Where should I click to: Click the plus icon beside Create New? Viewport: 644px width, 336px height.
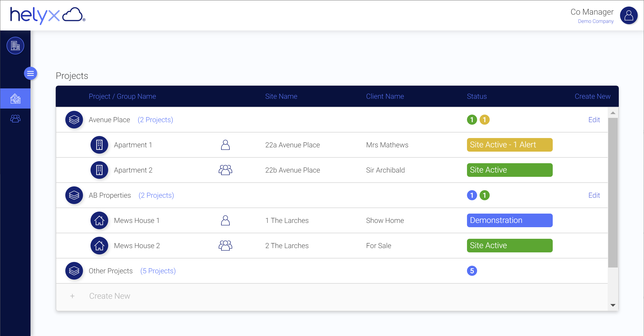tap(72, 296)
